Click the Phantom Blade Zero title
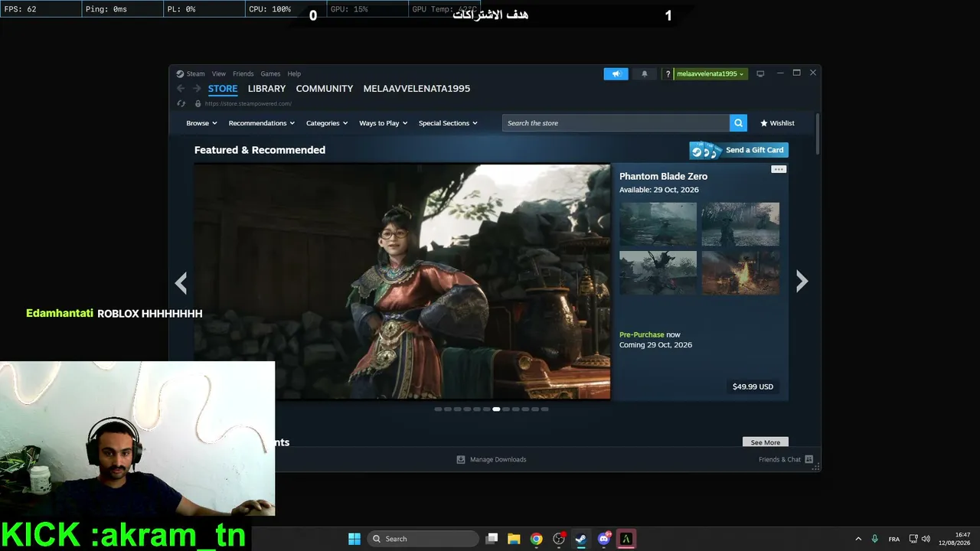 (663, 177)
